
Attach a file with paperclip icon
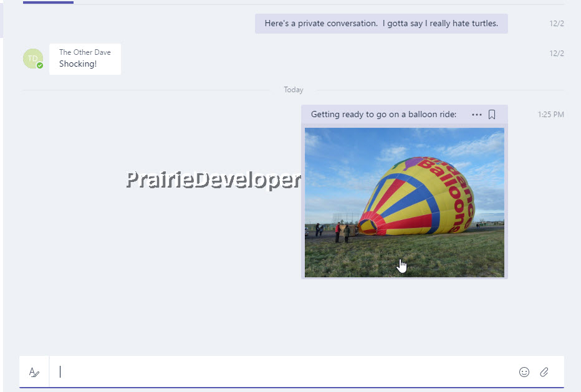pos(544,372)
